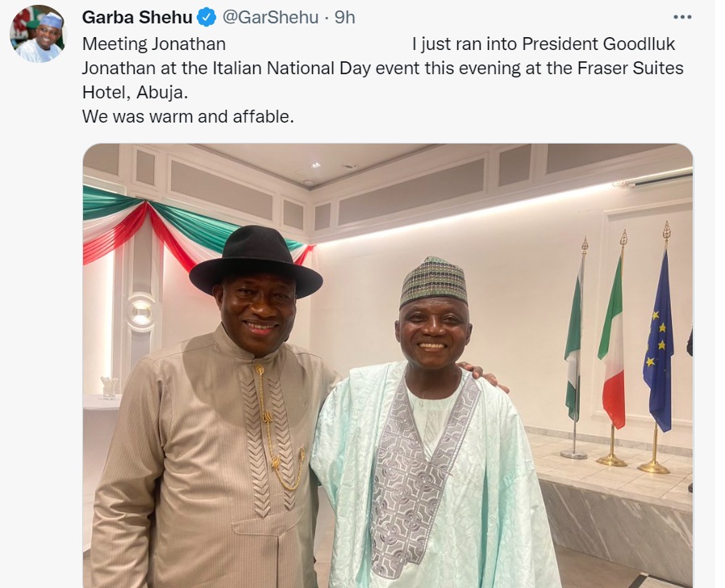Open the @GarShehu handle link
Image resolution: width=725 pixels, height=588 pixels.
pos(269,17)
